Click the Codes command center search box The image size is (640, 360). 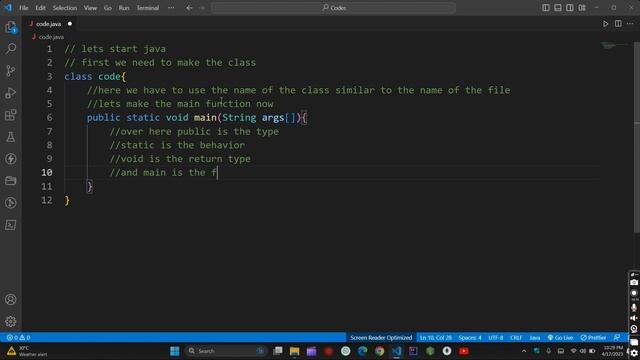pyautogui.click(x=333, y=8)
